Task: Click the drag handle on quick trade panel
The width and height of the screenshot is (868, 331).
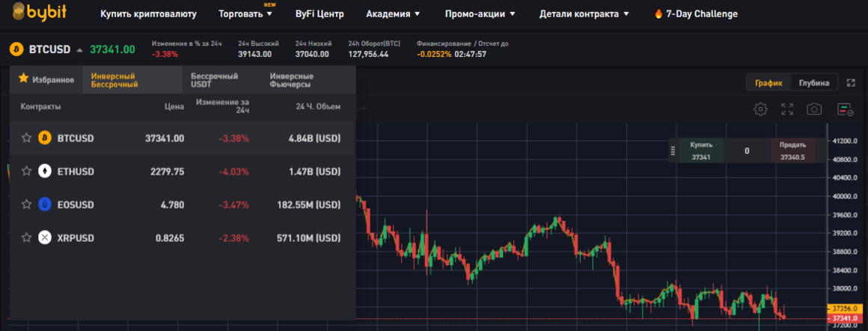Action: (673, 151)
